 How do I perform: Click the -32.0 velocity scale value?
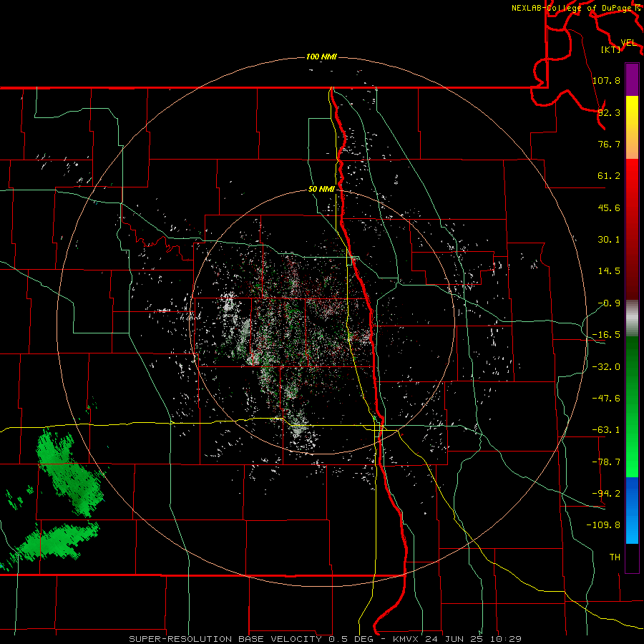pos(606,367)
